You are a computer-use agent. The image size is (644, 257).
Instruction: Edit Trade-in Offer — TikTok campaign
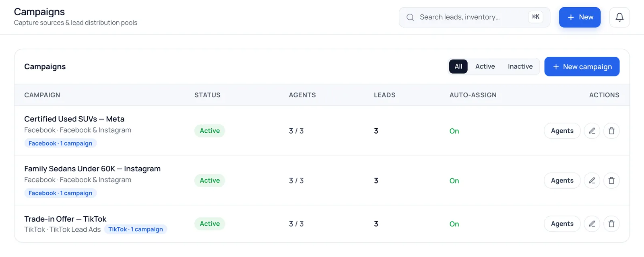tap(592, 224)
